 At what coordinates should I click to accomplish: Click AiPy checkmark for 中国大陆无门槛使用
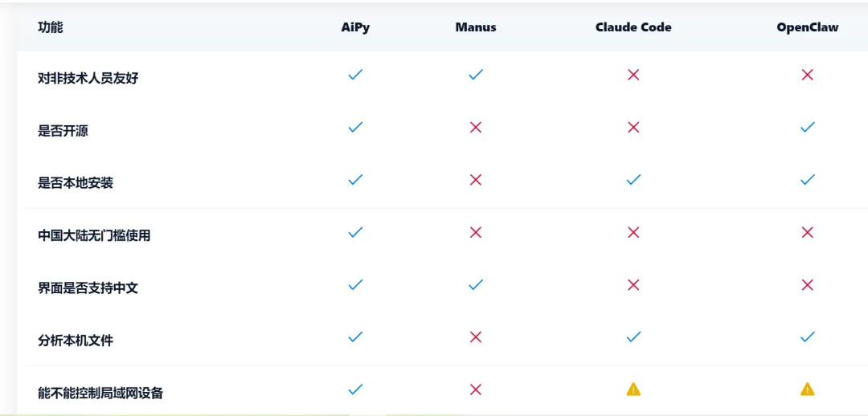[x=355, y=232]
